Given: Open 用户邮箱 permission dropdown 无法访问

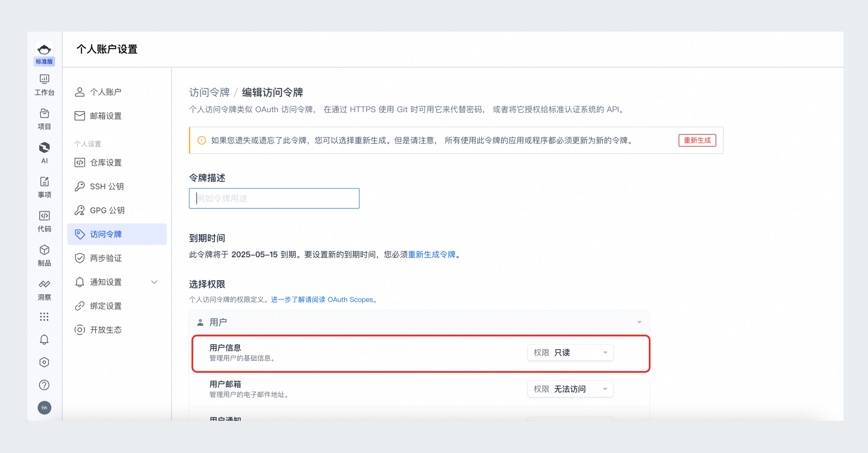Looking at the screenshot, I should click(x=570, y=389).
